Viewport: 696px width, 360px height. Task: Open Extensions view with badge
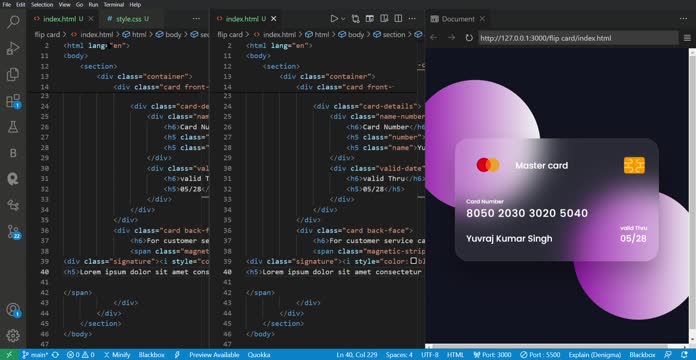(x=13, y=101)
